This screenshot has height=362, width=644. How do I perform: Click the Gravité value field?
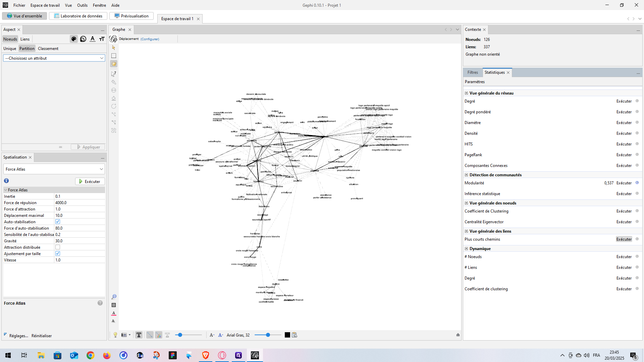point(79,241)
